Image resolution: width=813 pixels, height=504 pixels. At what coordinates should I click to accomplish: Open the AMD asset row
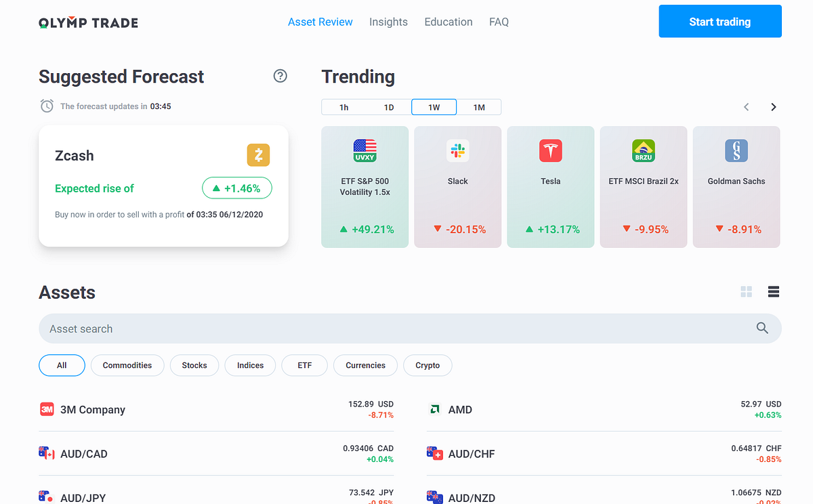(604, 409)
